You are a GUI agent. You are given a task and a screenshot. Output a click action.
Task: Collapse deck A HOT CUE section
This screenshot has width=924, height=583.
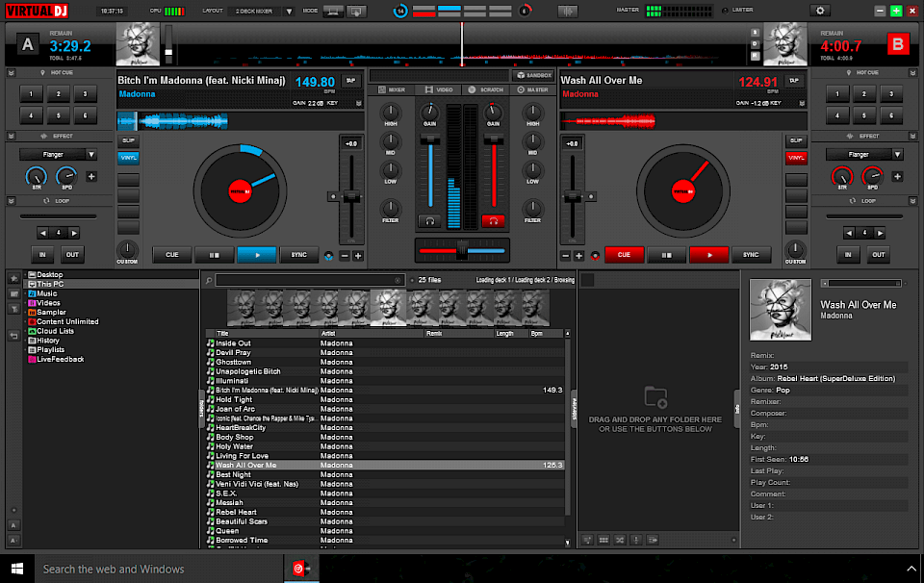(x=12, y=73)
